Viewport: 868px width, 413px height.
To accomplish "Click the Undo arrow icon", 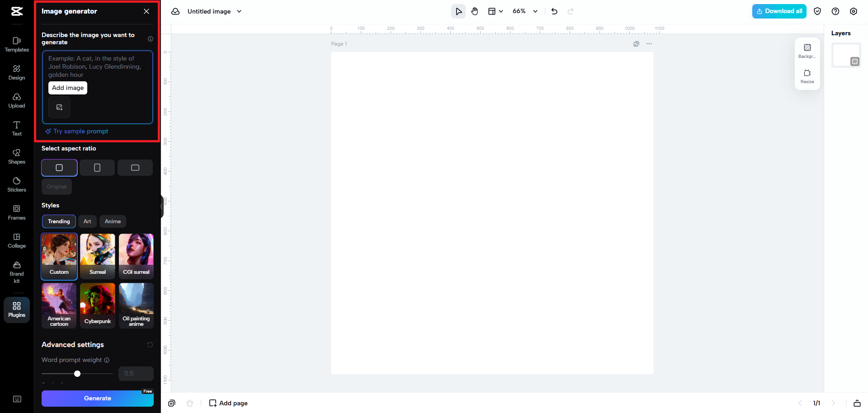I will (554, 11).
